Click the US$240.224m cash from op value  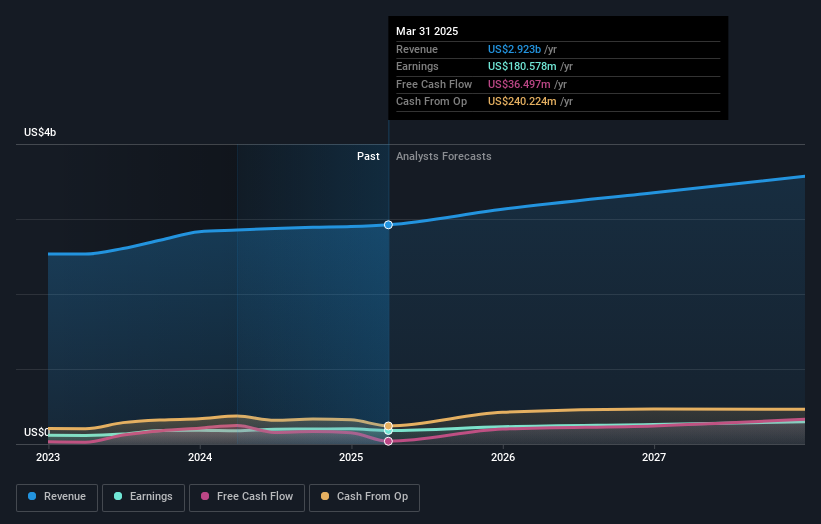(522, 102)
